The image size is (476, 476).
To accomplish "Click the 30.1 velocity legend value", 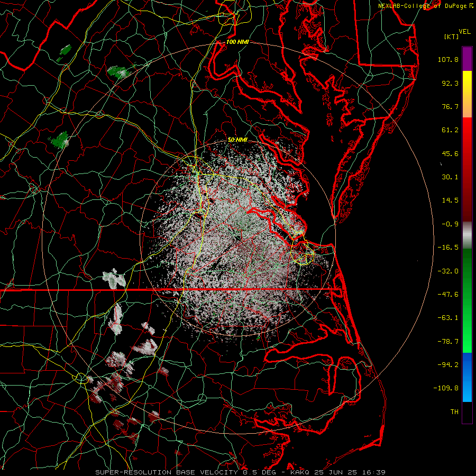I will [450, 177].
